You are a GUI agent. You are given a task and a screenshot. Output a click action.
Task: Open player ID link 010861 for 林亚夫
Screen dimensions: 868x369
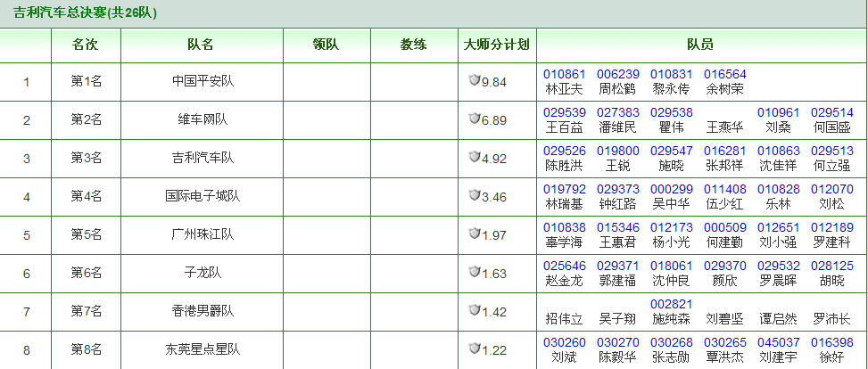tap(564, 74)
